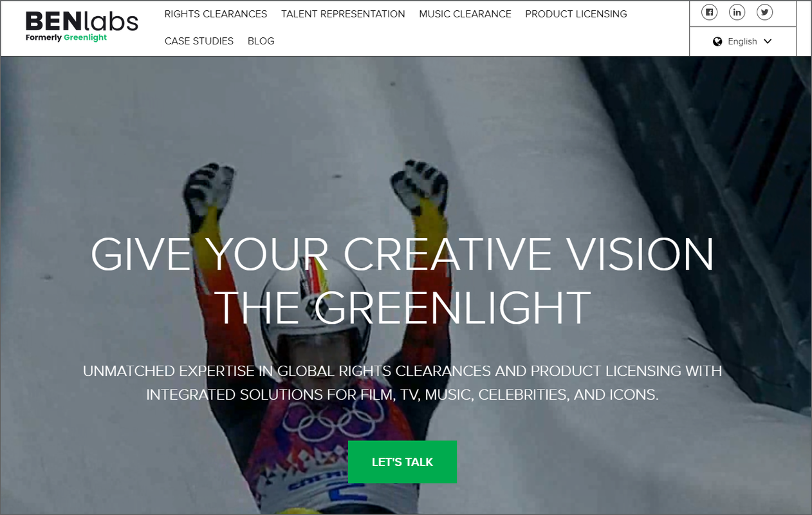Open the Blog link

(261, 41)
